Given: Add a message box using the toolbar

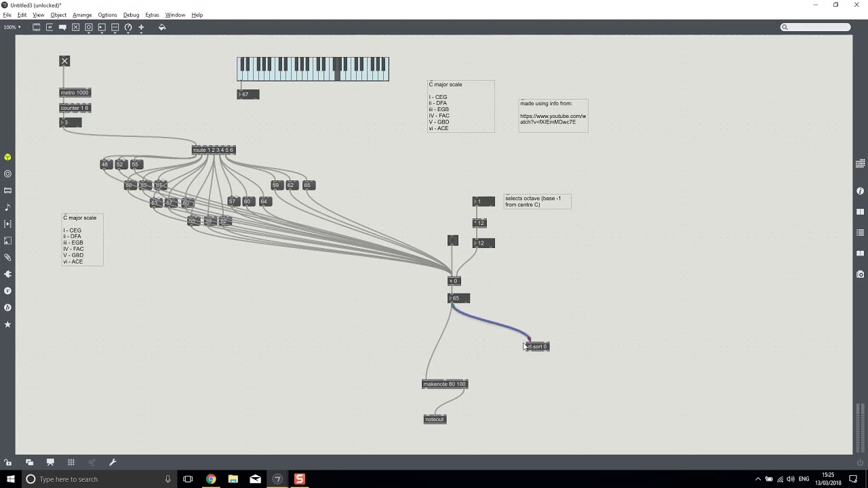Looking at the screenshot, I should (x=50, y=27).
